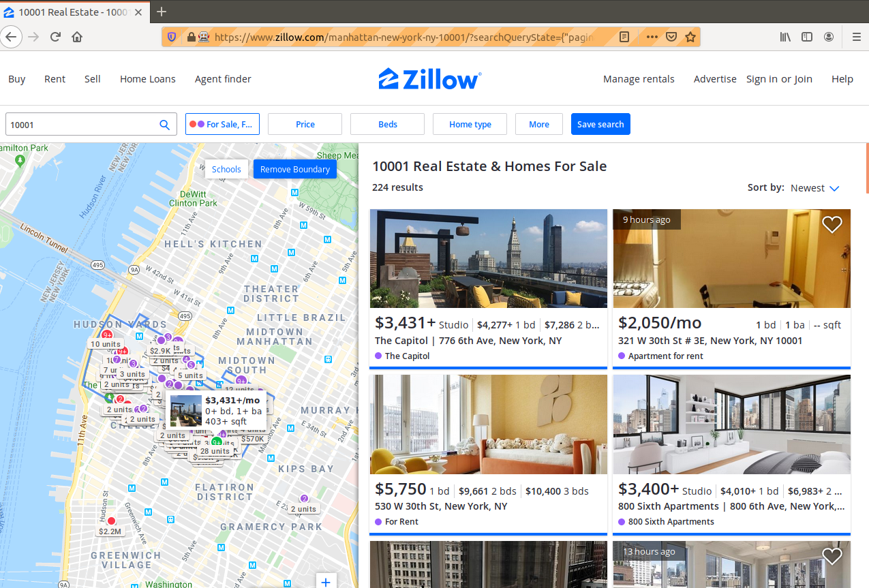
Task: Reload the page in browser
Action: click(x=56, y=37)
